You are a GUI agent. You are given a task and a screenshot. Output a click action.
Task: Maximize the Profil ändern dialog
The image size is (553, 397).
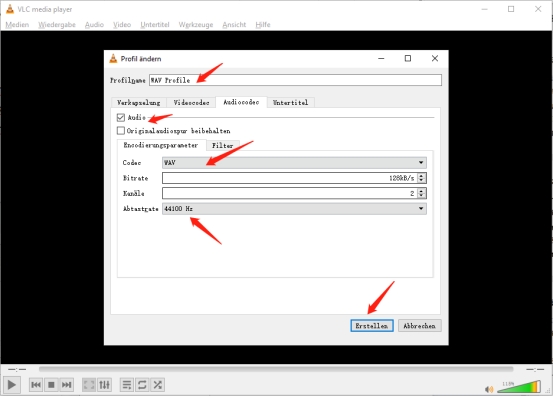click(408, 58)
